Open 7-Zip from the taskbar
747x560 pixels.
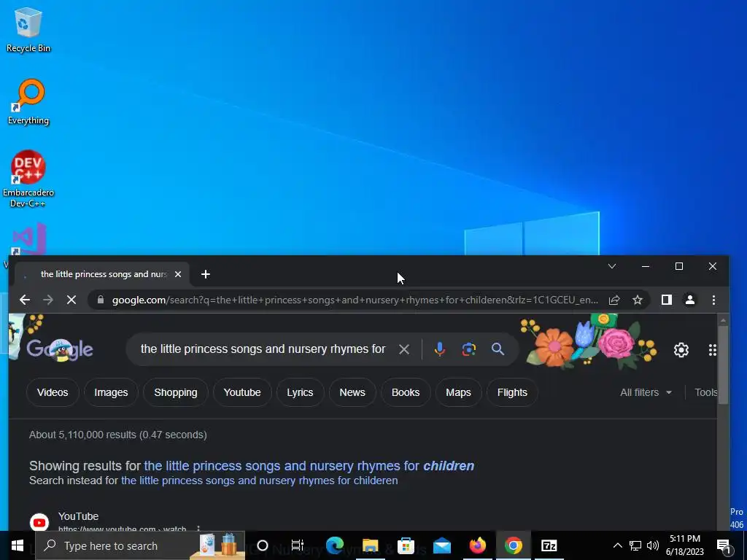point(549,545)
